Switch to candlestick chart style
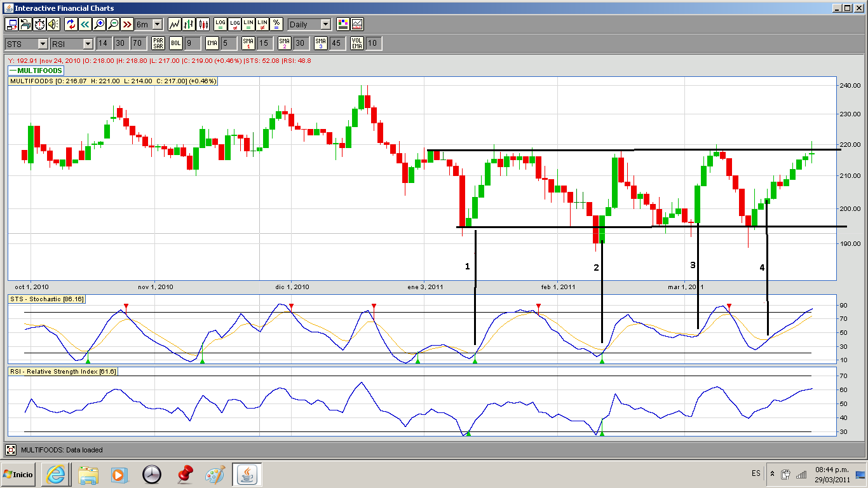 (203, 24)
